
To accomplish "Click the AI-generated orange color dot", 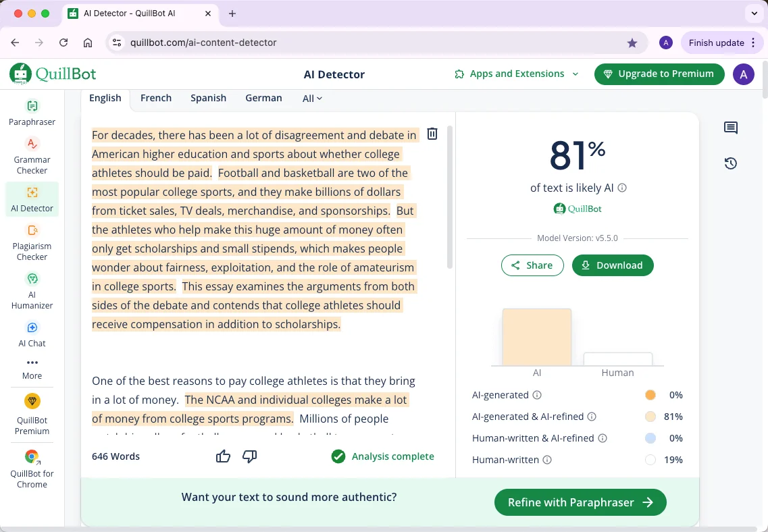I will (650, 395).
